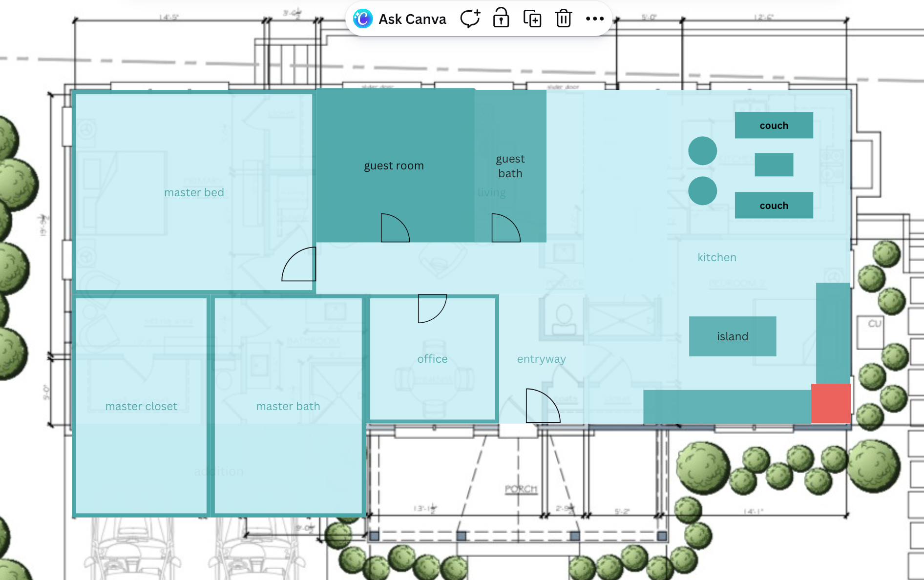Click the "guest room" text label
This screenshot has height=580, width=924.
tap(394, 166)
